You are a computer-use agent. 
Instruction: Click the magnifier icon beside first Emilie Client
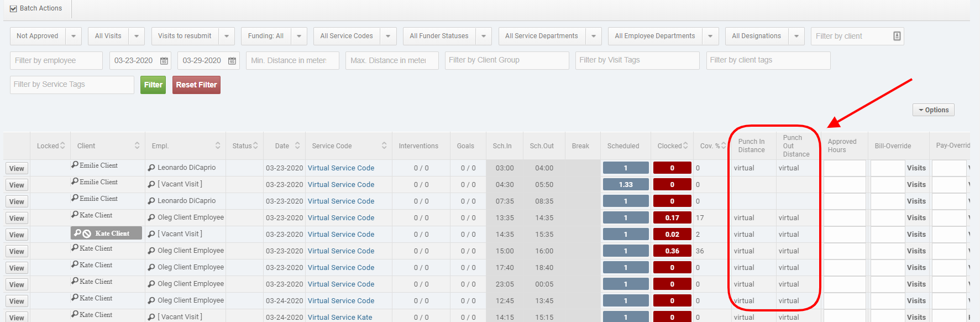click(75, 165)
